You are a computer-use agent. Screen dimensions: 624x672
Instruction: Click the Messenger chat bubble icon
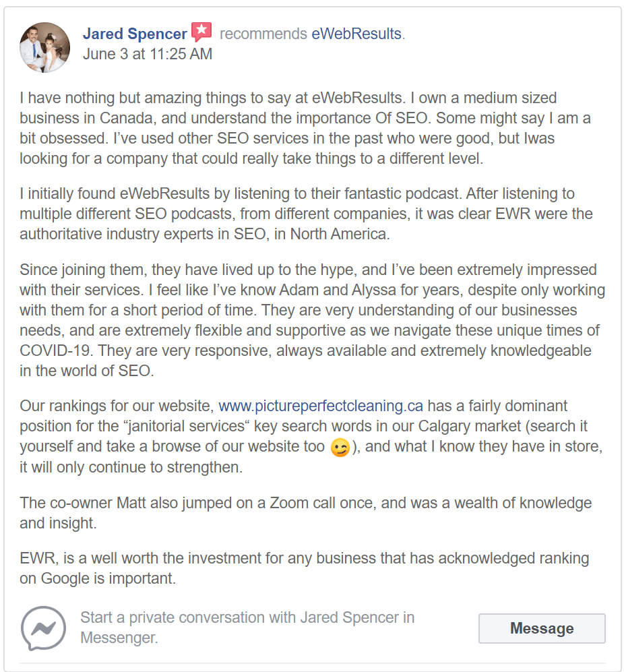point(43,628)
